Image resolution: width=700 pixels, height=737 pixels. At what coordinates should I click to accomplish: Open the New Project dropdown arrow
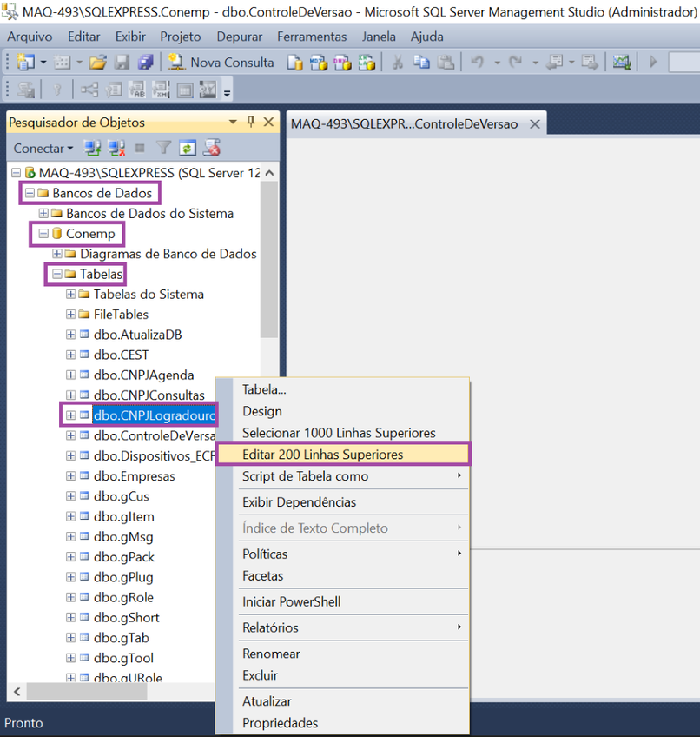[x=43, y=62]
